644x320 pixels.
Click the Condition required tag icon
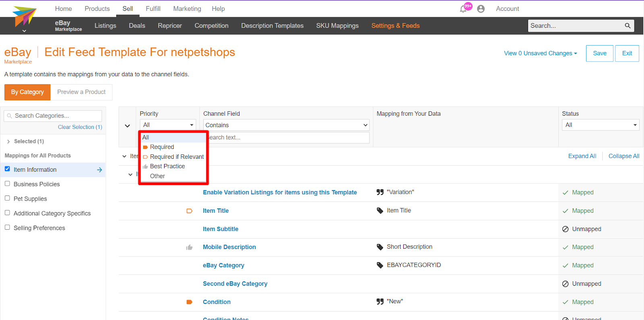tap(189, 302)
